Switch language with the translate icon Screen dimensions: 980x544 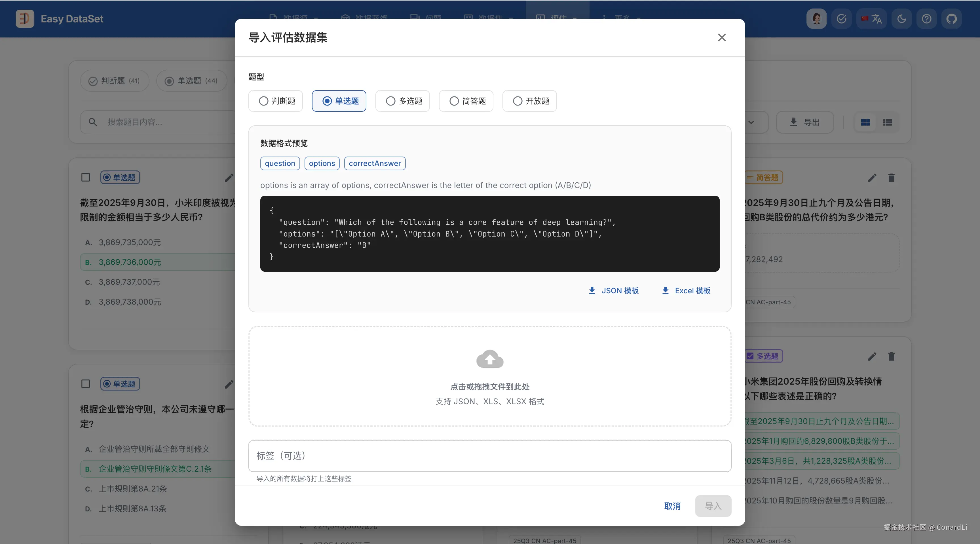[x=872, y=19]
